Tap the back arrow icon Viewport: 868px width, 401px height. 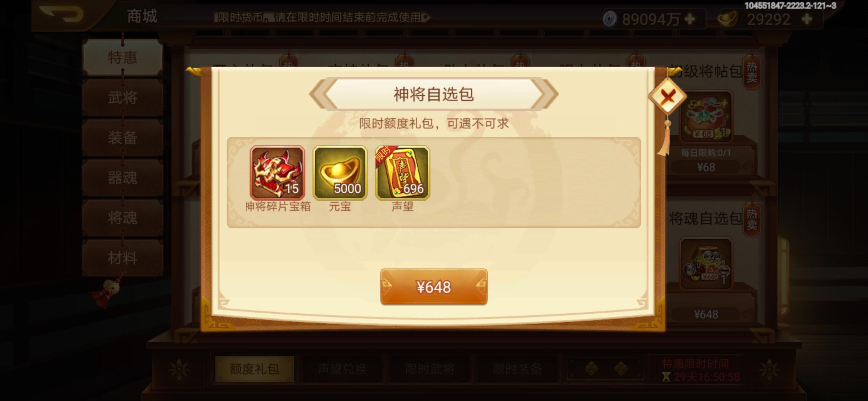[61, 15]
